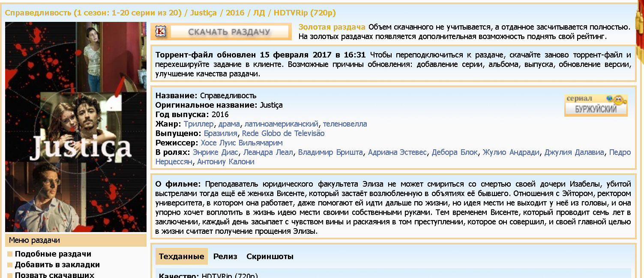Open actor Владимир Бришта link
Viewport: 644px width, 278px height.
pyautogui.click(x=330, y=152)
